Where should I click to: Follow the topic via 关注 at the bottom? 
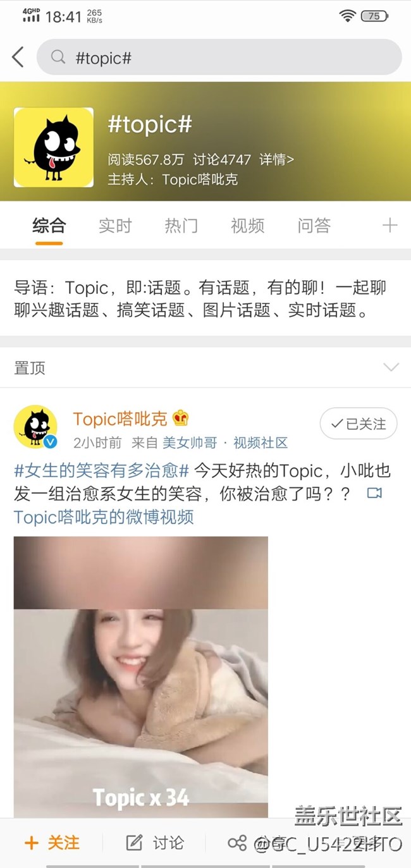tap(52, 843)
